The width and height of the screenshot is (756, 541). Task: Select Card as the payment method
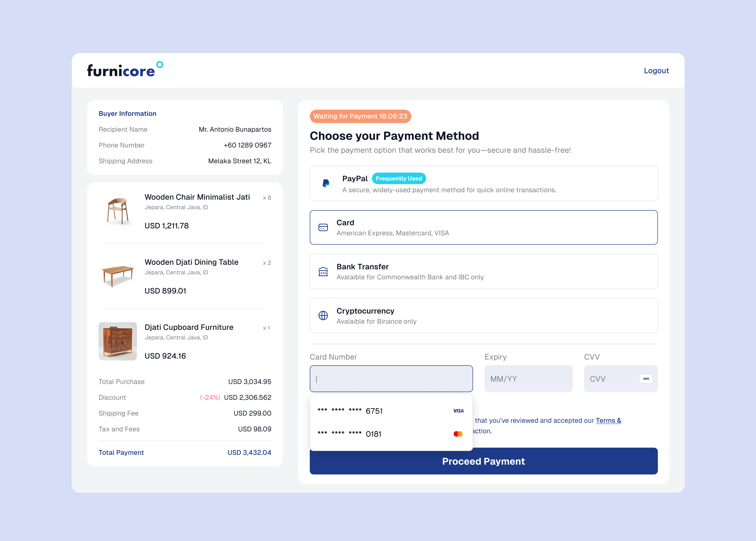pos(484,228)
